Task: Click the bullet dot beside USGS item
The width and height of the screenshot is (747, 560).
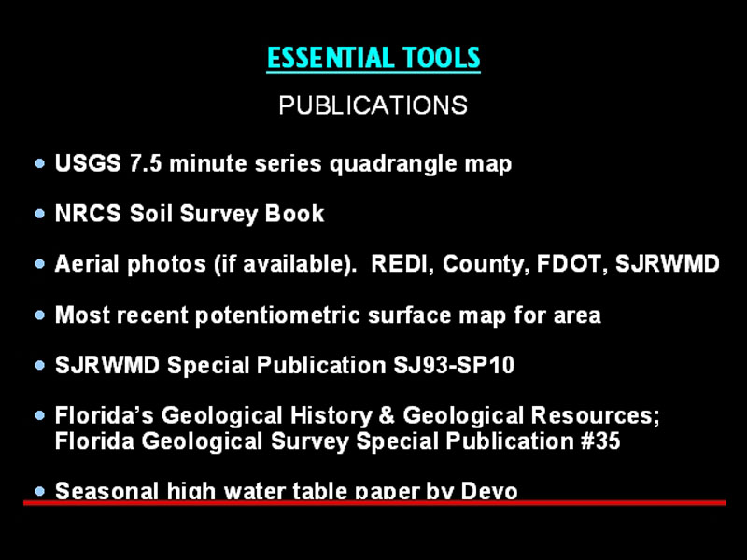Action: click(x=39, y=164)
